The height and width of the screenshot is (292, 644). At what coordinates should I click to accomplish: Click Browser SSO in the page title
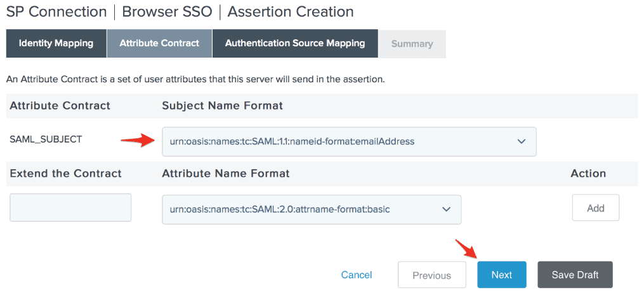[x=167, y=11]
